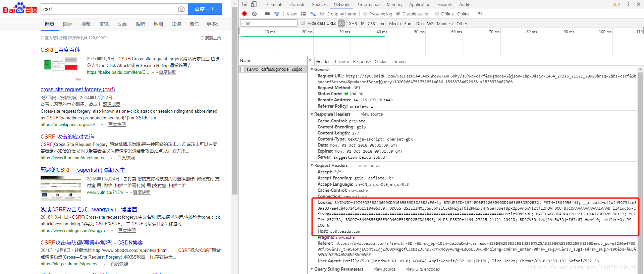Screen dimensions: 644x274
Task: Open the Online throttling dropdown
Action: click(x=463, y=14)
